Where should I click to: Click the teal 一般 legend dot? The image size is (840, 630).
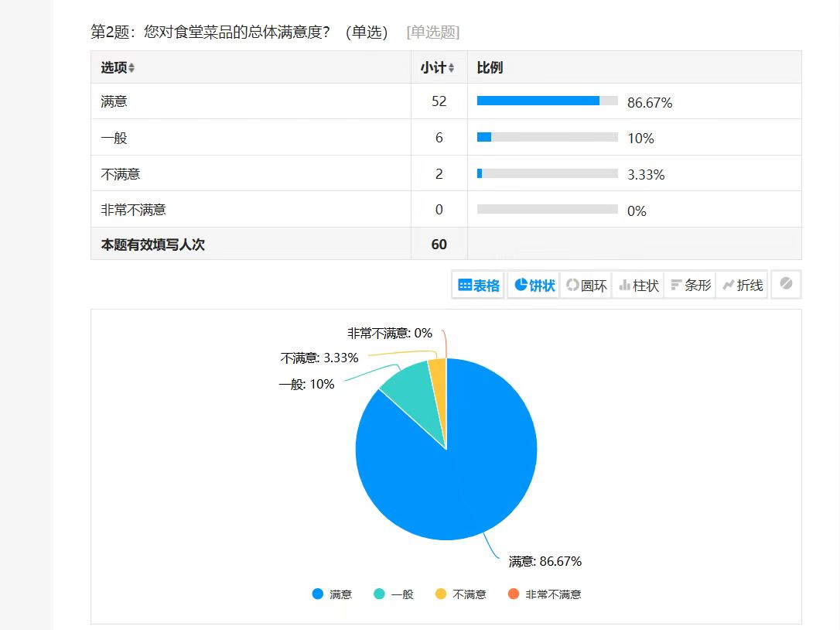[378, 594]
